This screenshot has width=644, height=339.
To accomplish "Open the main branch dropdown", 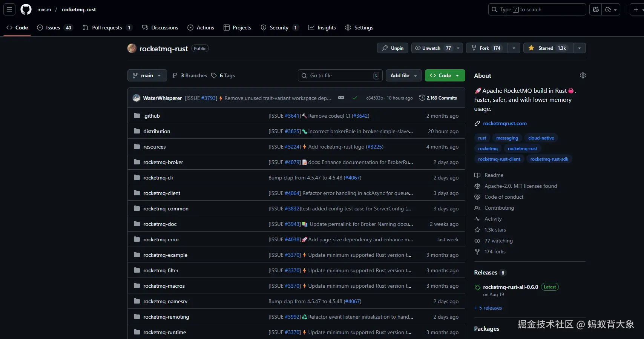I will [x=147, y=75].
